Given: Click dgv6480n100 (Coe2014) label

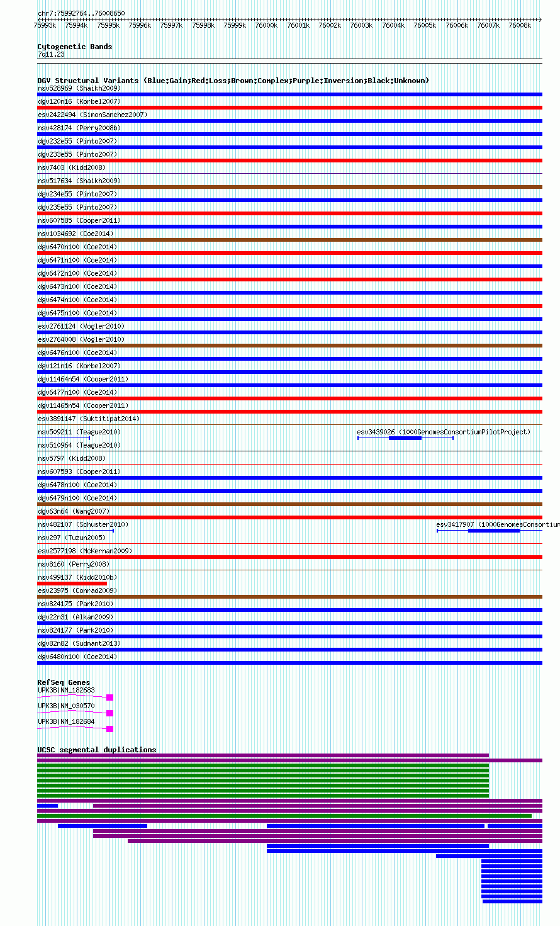Looking at the screenshot, I should (77, 657).
